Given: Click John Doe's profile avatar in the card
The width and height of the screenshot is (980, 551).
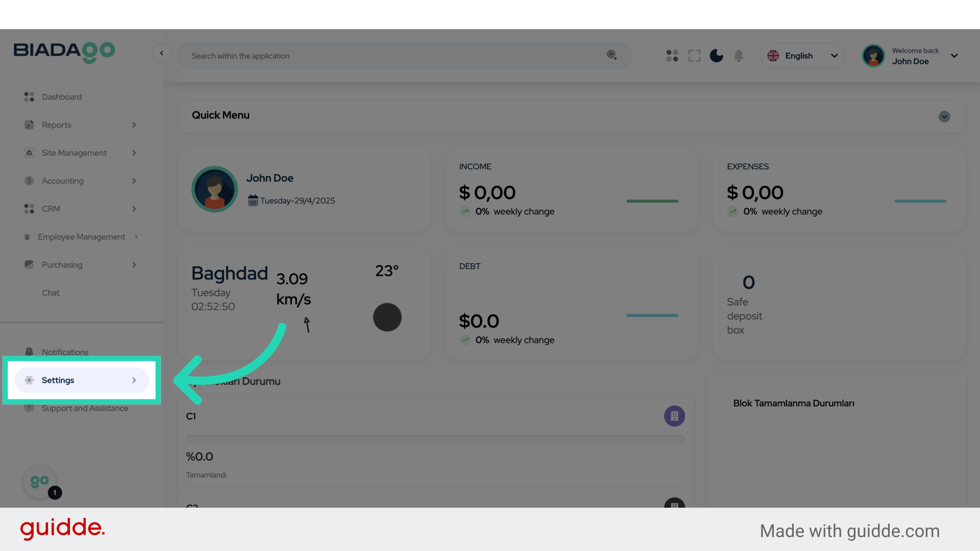Looking at the screenshot, I should pyautogui.click(x=214, y=189).
